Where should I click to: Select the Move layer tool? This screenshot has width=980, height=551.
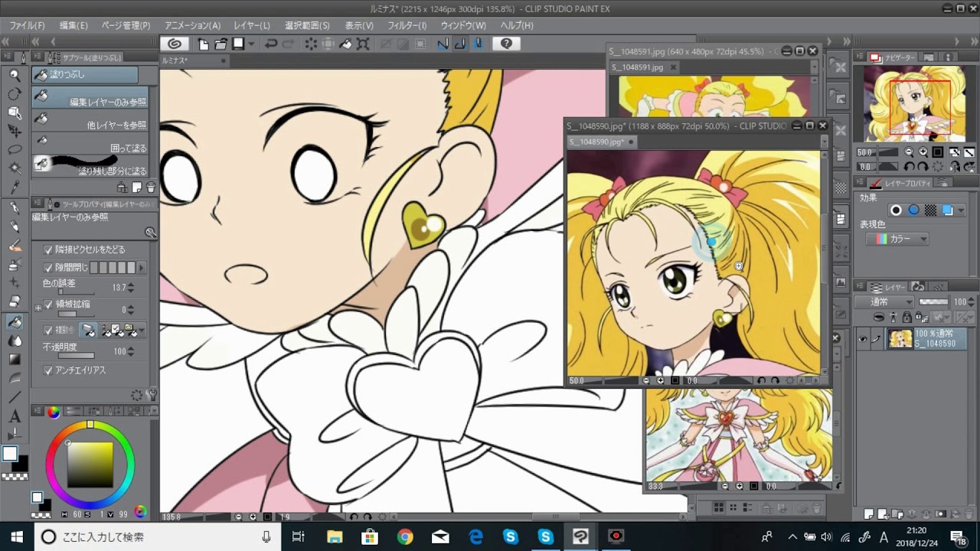click(x=15, y=131)
